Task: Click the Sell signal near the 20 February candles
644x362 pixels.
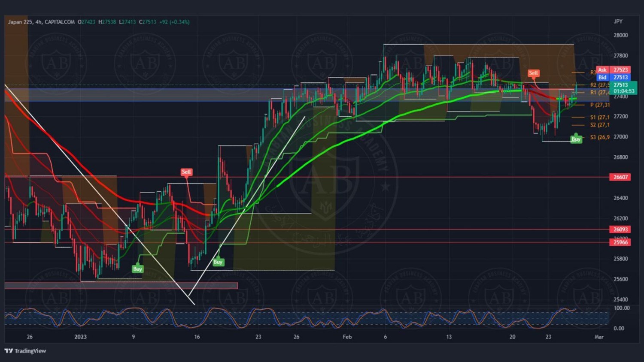Action: 533,73
